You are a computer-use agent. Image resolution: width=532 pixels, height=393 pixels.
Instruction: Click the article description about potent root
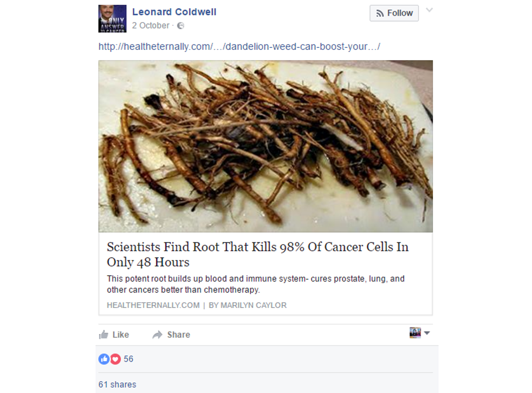[x=256, y=284]
